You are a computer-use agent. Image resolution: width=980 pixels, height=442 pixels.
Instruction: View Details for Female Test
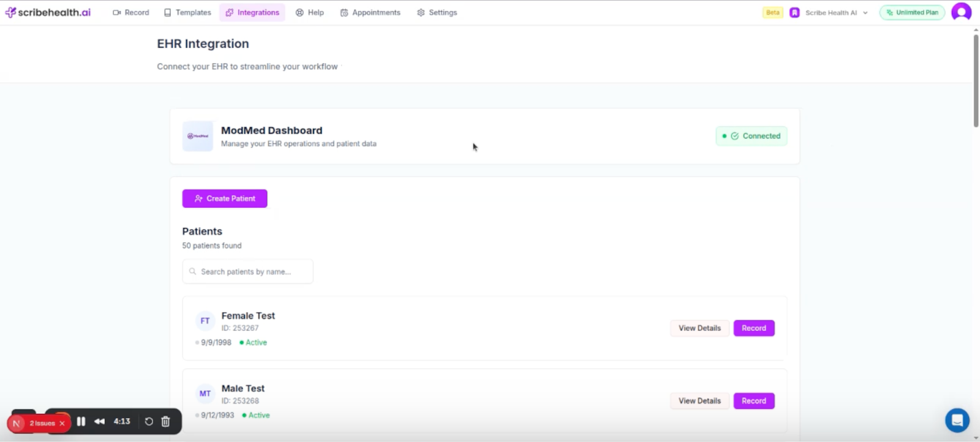[x=699, y=328]
